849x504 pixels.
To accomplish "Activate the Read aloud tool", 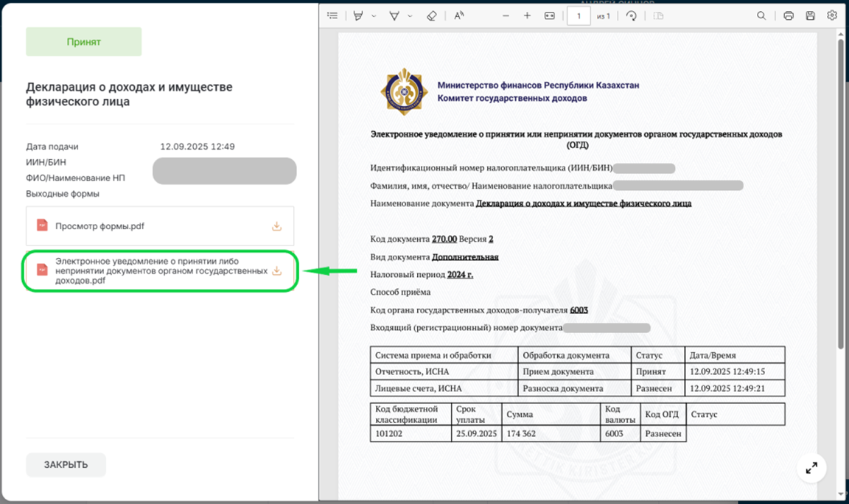I will [459, 15].
